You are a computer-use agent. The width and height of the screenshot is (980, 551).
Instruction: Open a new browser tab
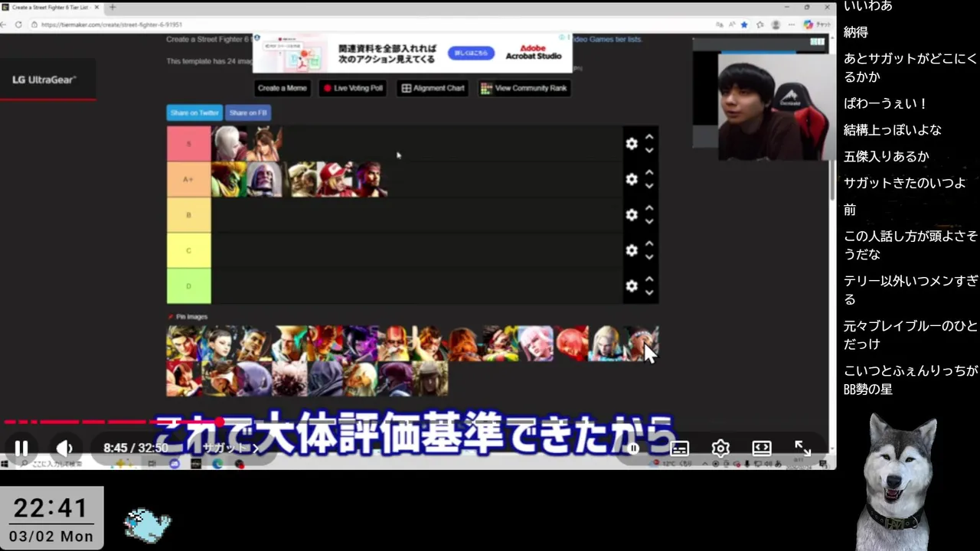(x=113, y=8)
